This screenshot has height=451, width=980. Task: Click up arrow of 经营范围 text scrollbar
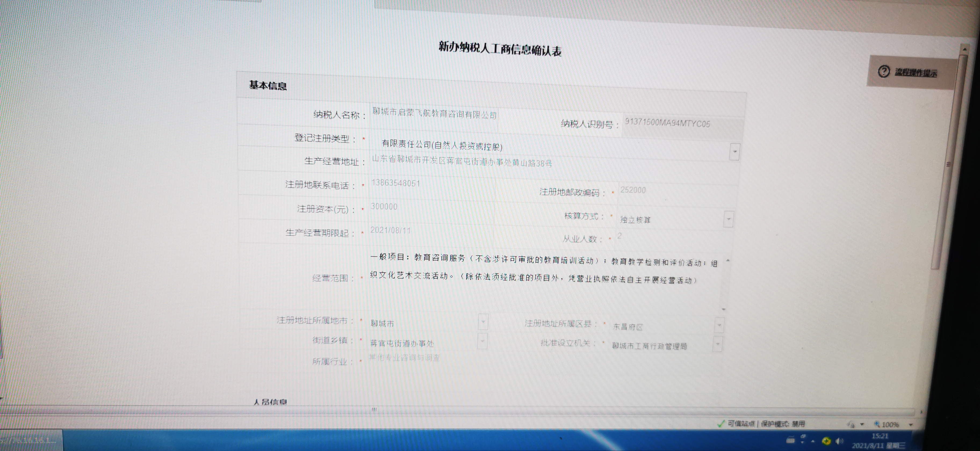pyautogui.click(x=727, y=261)
